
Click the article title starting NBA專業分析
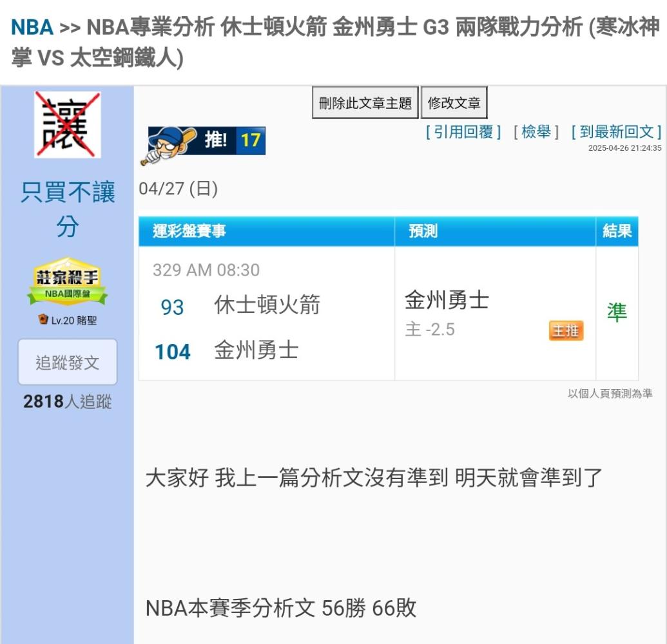click(x=335, y=42)
